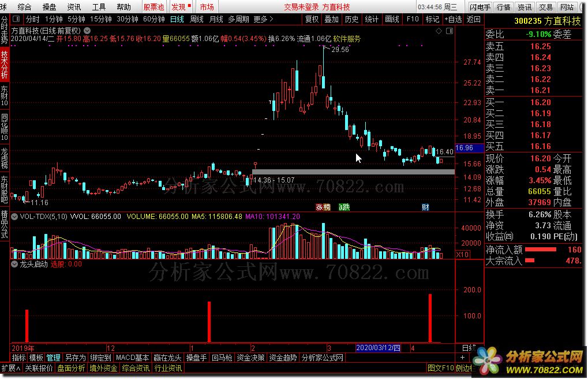588x379 pixels.
Task: Select the 赢在龙头 template tab
Action: point(167,358)
